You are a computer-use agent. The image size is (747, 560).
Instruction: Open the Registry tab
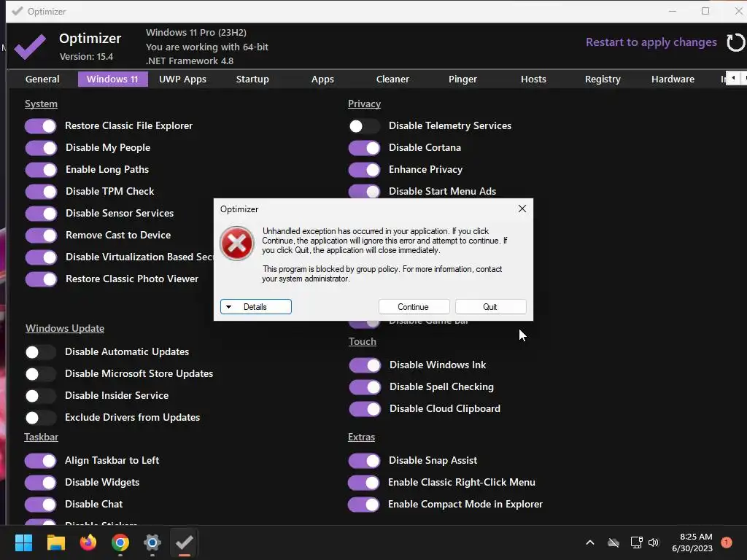pos(603,79)
